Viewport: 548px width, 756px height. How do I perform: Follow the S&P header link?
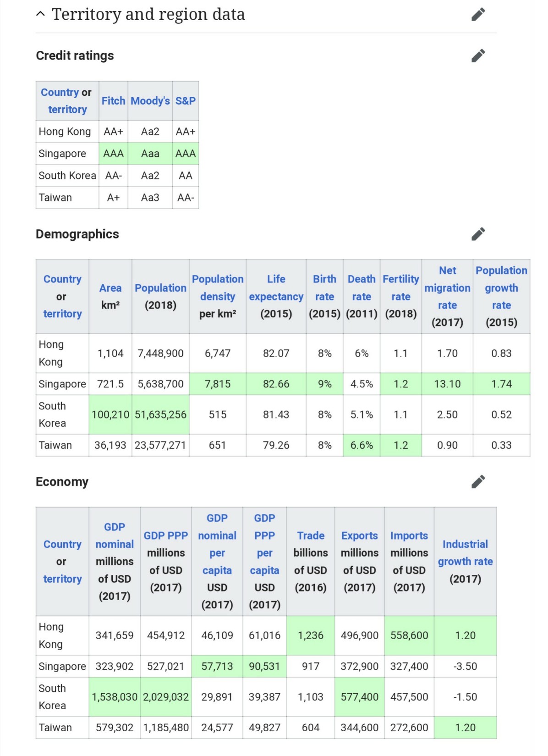tap(185, 101)
